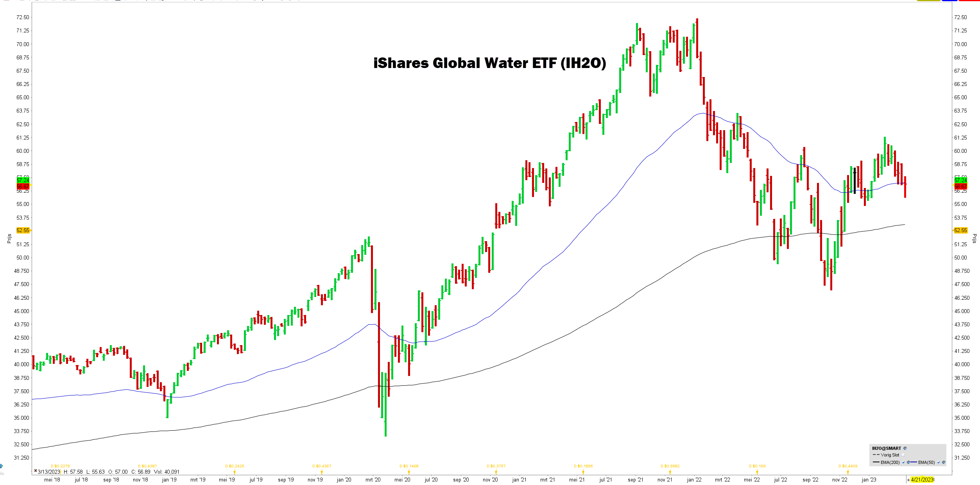980x485 pixels.
Task: Click the mei '18 time axis label
Action: [x=52, y=480]
